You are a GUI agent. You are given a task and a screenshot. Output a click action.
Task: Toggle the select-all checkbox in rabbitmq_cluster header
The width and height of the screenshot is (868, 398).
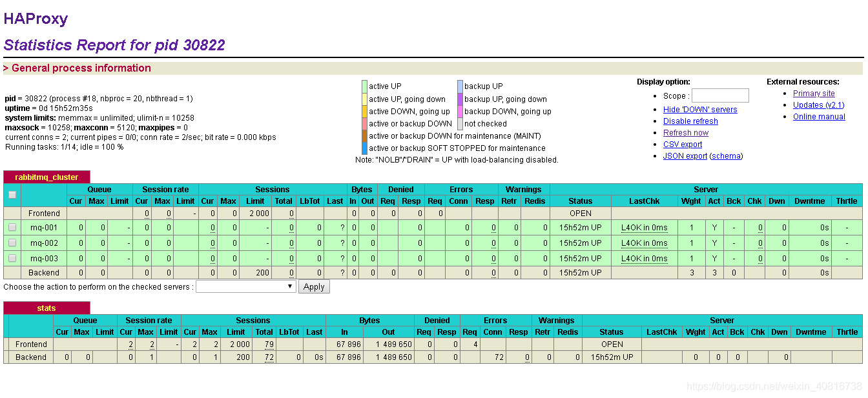pyautogui.click(x=12, y=195)
